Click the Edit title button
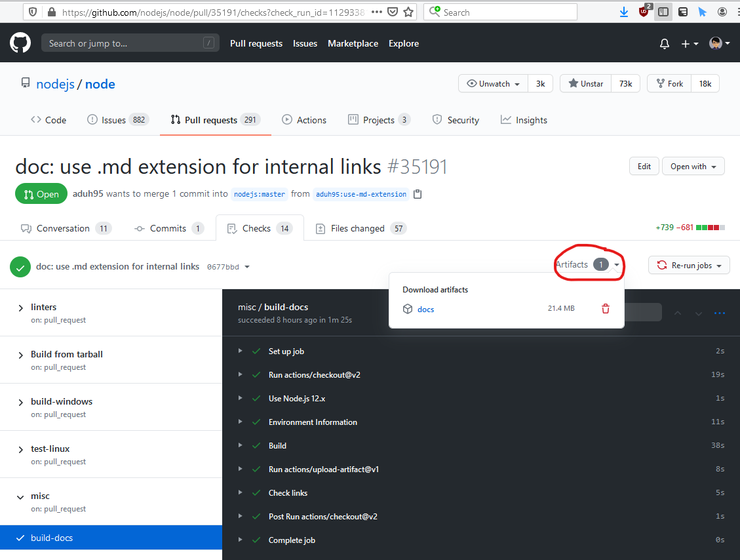The width and height of the screenshot is (740, 560). [x=644, y=166]
